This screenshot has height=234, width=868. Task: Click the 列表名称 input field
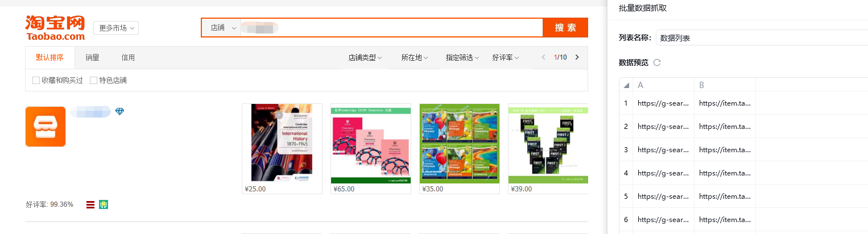point(762,38)
